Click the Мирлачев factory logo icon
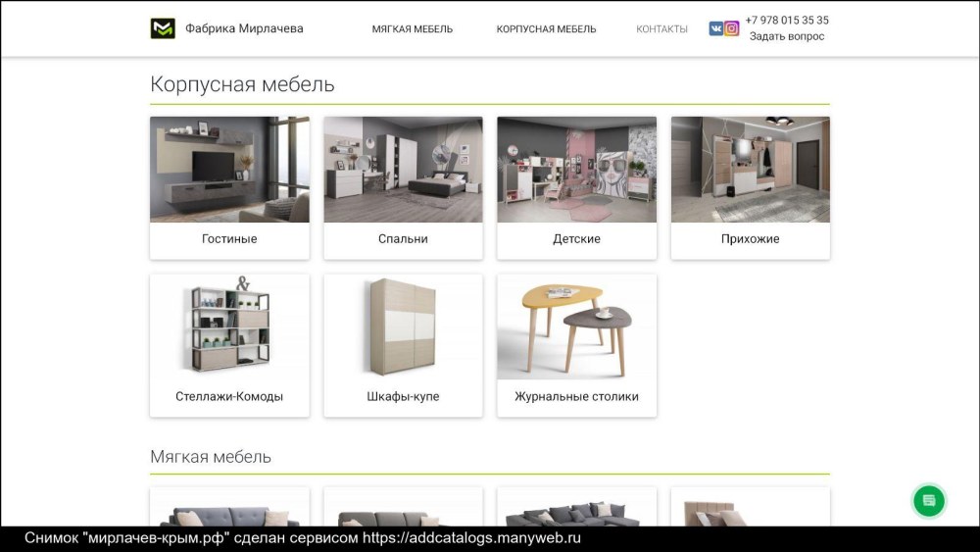Image resolution: width=980 pixels, height=552 pixels. (163, 28)
